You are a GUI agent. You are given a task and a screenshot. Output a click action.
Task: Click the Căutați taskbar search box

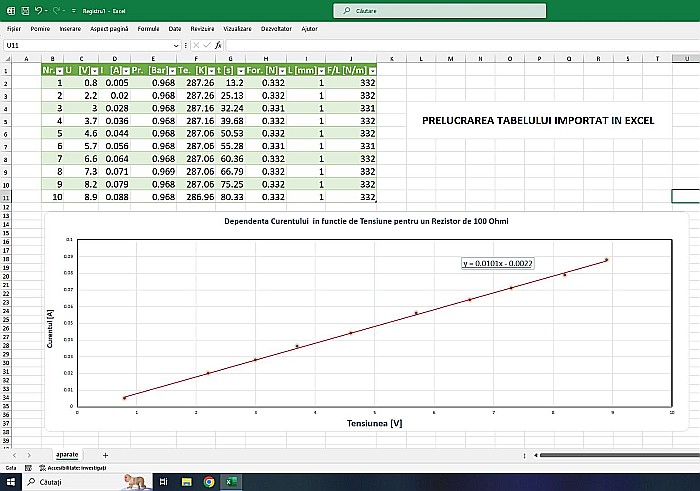(86, 482)
